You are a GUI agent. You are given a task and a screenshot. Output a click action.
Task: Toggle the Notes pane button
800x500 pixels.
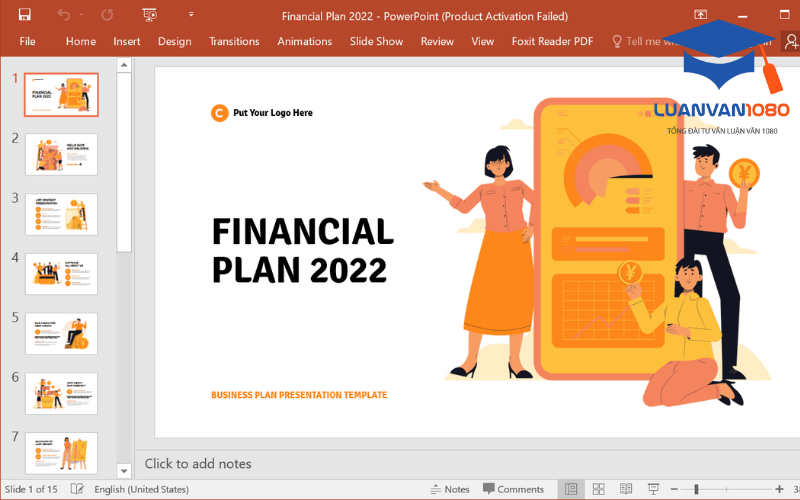(x=450, y=489)
